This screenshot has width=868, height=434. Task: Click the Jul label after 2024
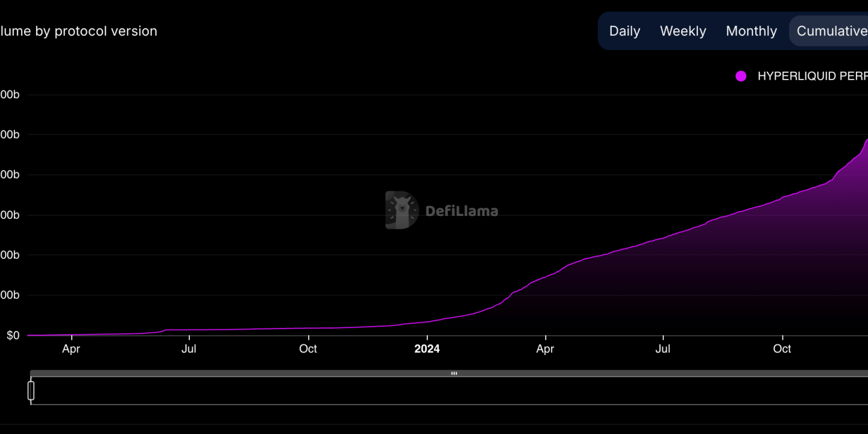(x=663, y=349)
